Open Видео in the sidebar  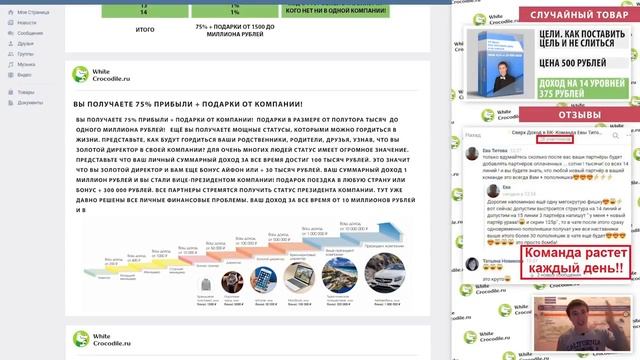coord(24,75)
